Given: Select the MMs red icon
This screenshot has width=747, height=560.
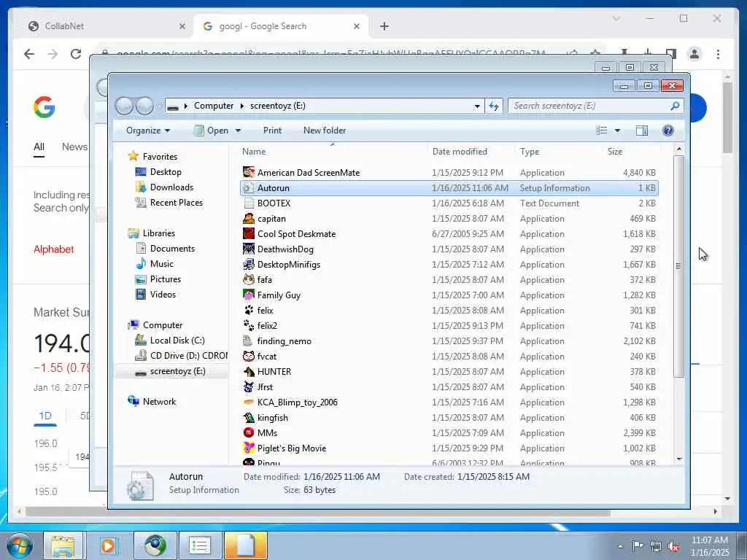Looking at the screenshot, I should (x=248, y=433).
